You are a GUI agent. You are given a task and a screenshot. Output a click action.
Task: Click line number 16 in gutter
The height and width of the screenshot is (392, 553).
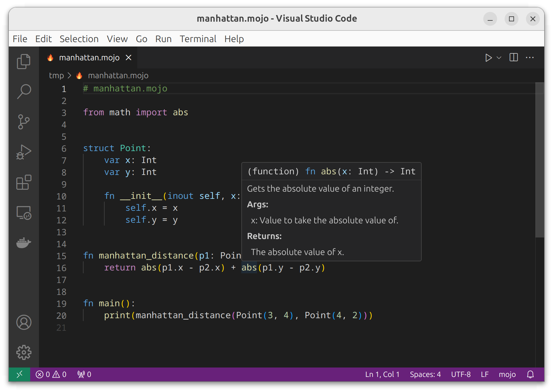62,268
